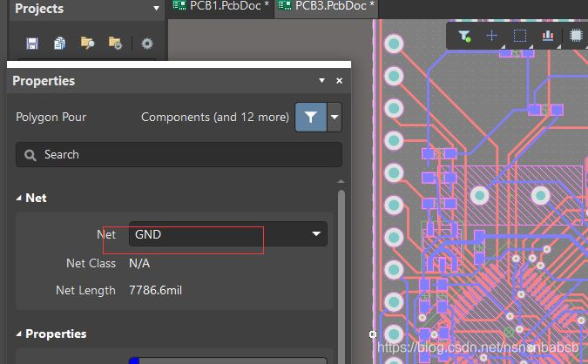The height and width of the screenshot is (364, 588).
Task: Open the dropdown arrow beside the filter button
Action: [335, 118]
